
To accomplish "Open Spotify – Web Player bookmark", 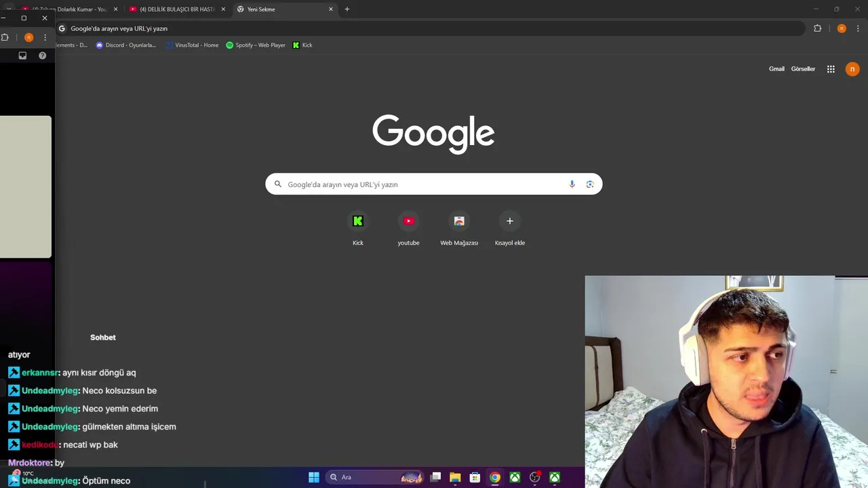I will 256,45.
